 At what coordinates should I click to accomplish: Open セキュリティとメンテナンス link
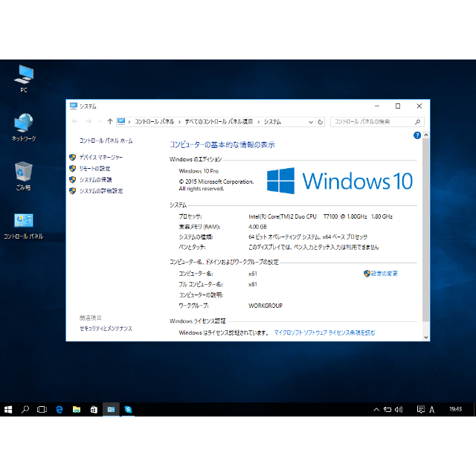[106, 329]
